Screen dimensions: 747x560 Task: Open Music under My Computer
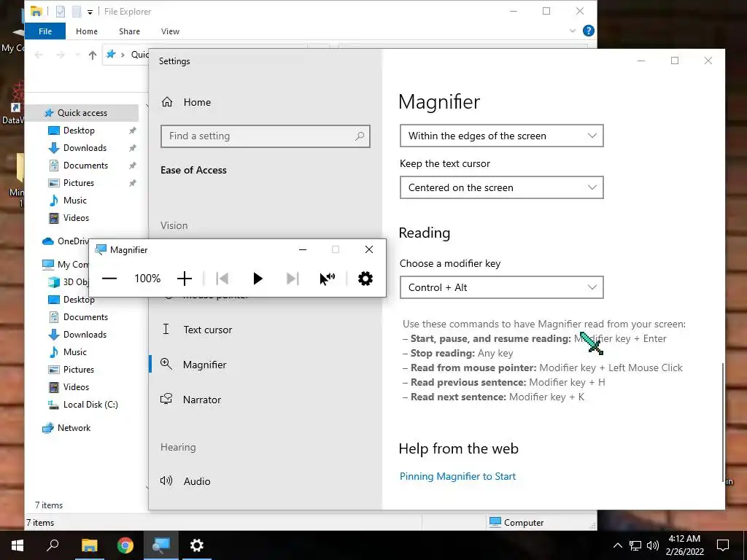[x=75, y=352]
